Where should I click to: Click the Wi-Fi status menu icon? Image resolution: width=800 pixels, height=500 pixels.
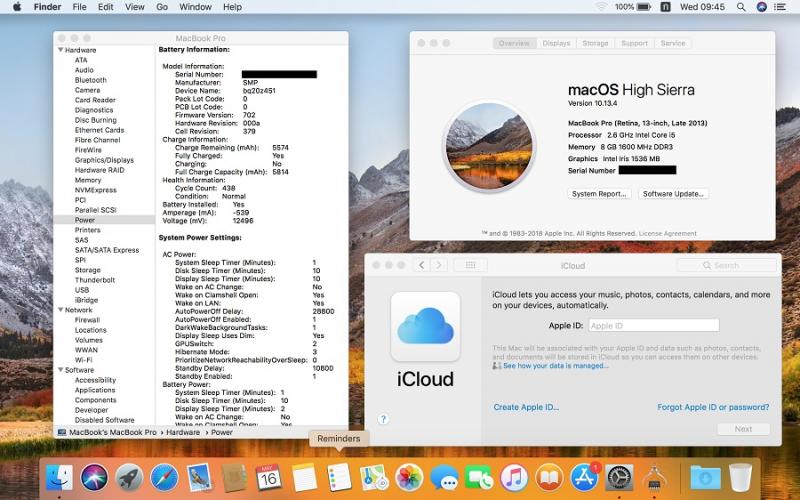[602, 7]
